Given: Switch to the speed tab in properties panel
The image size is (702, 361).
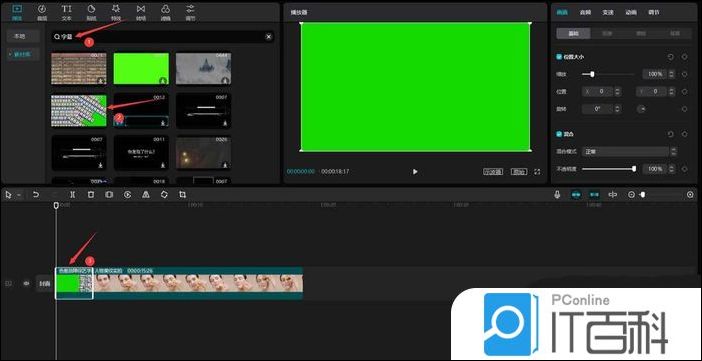Looking at the screenshot, I should pyautogui.click(x=607, y=13).
